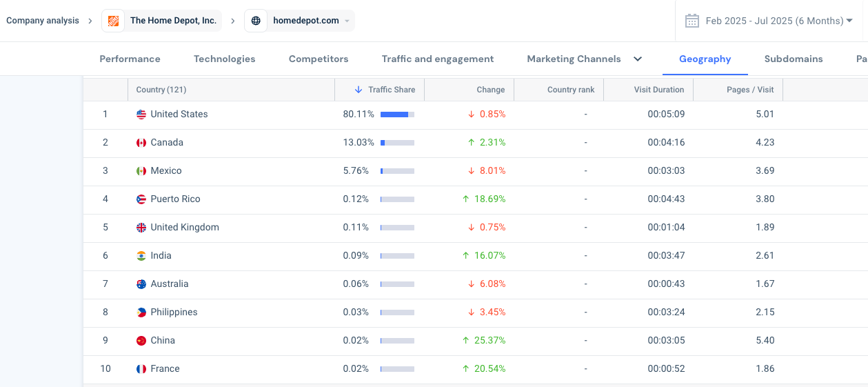Click the calendar icon in date picker

[x=692, y=21]
